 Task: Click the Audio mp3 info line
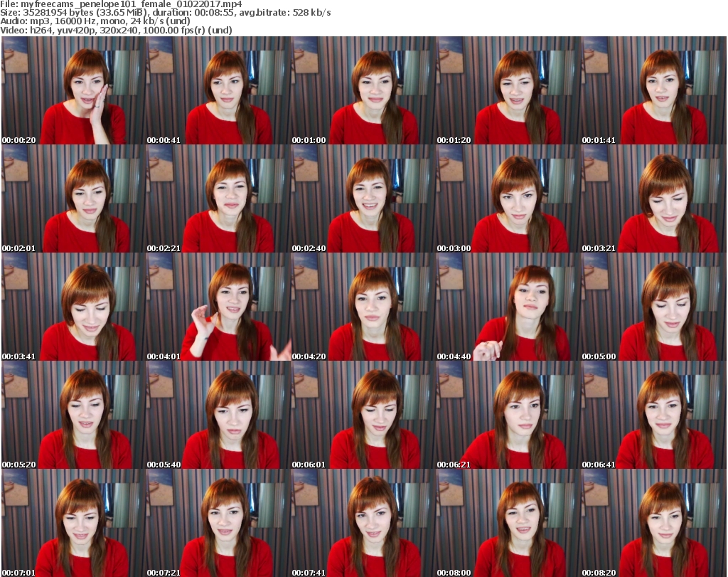[95, 21]
